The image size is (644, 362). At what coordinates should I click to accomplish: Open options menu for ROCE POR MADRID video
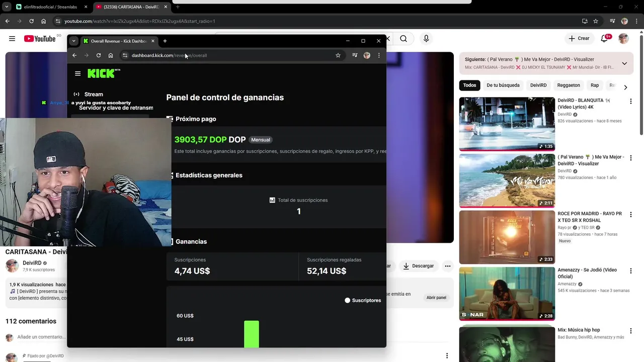tap(630, 215)
